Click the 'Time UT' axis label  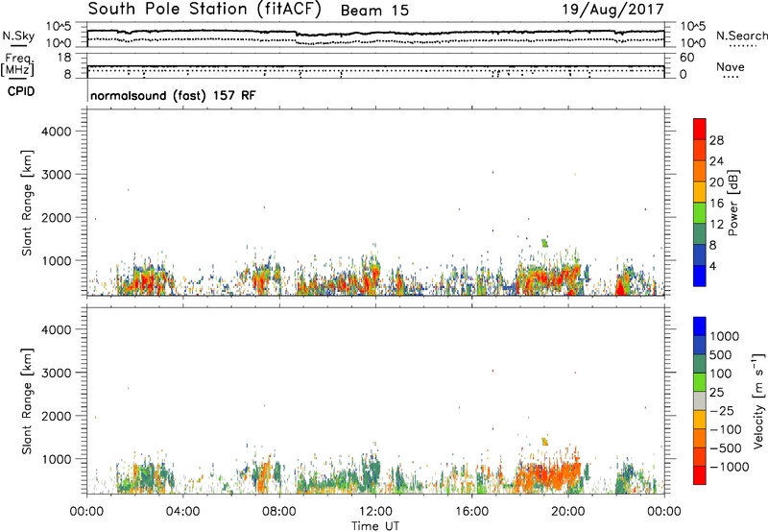tap(375, 526)
